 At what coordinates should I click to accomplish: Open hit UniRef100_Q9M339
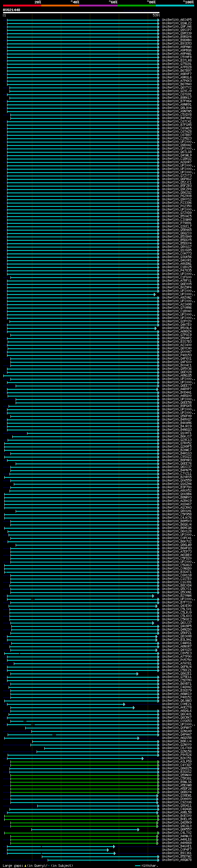click(x=176, y=33)
